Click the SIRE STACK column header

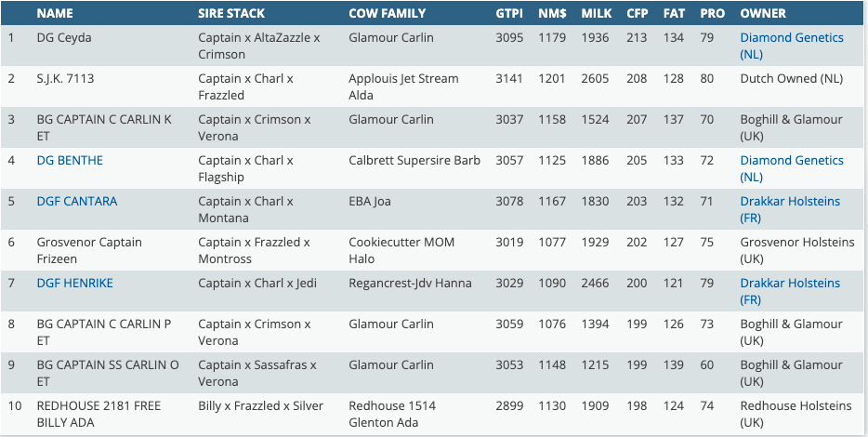(231, 14)
